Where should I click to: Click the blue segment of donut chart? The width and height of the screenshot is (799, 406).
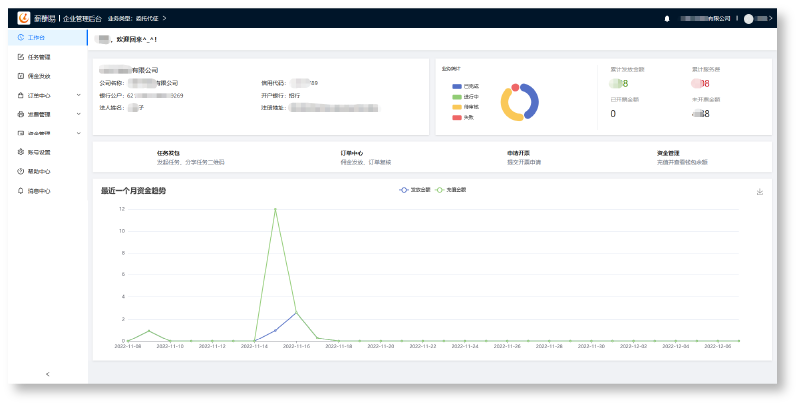click(x=534, y=101)
